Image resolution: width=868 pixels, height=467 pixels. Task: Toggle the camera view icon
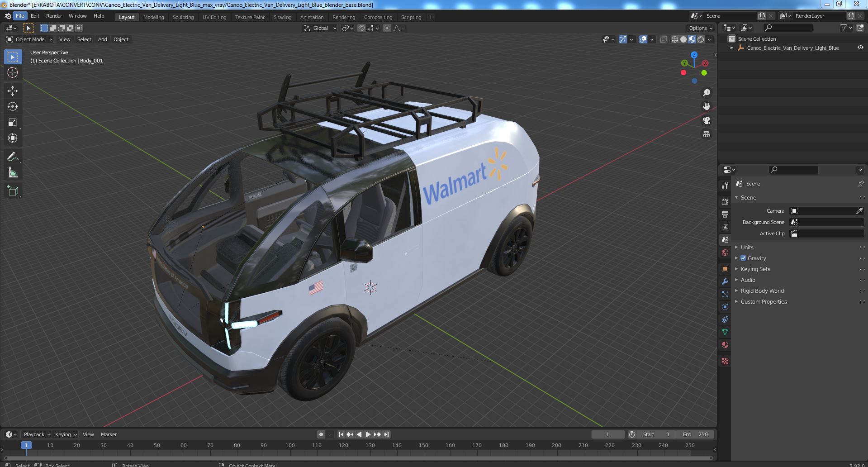(x=706, y=120)
